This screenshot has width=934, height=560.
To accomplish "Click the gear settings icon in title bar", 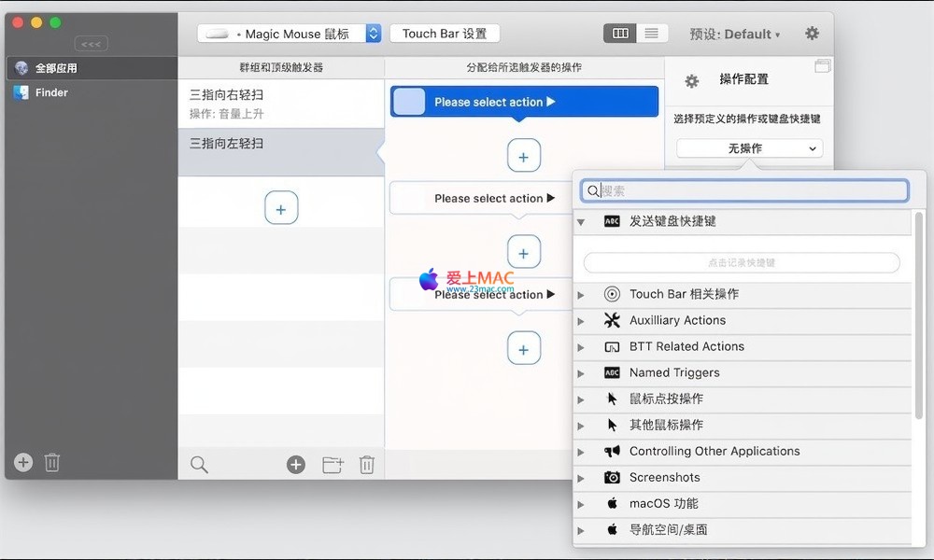I will pos(812,34).
